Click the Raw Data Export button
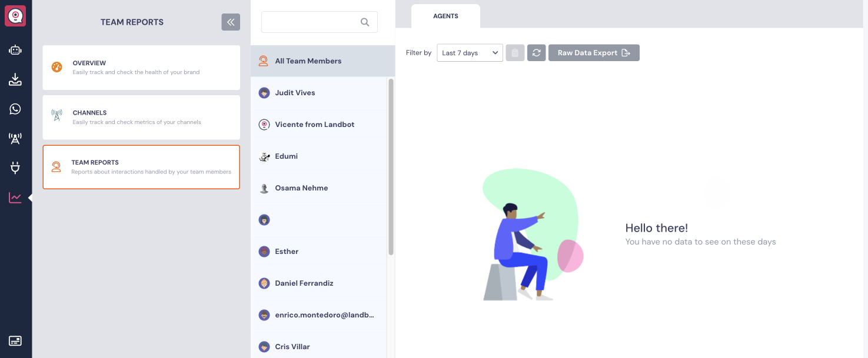Image resolution: width=868 pixels, height=358 pixels. (x=593, y=52)
